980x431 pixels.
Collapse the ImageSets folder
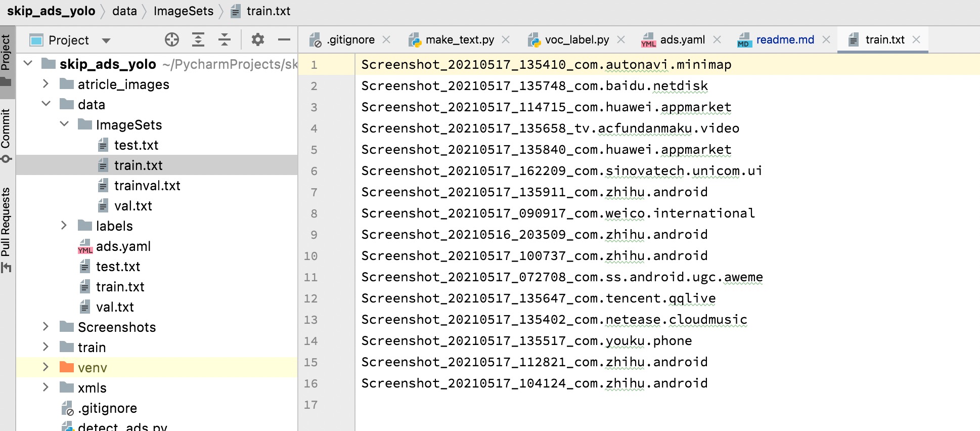click(64, 124)
